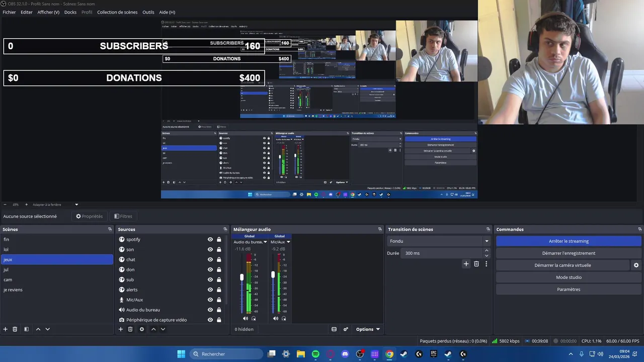
Task: Open source properties gear in the Sources toolbar
Action: [142, 329]
